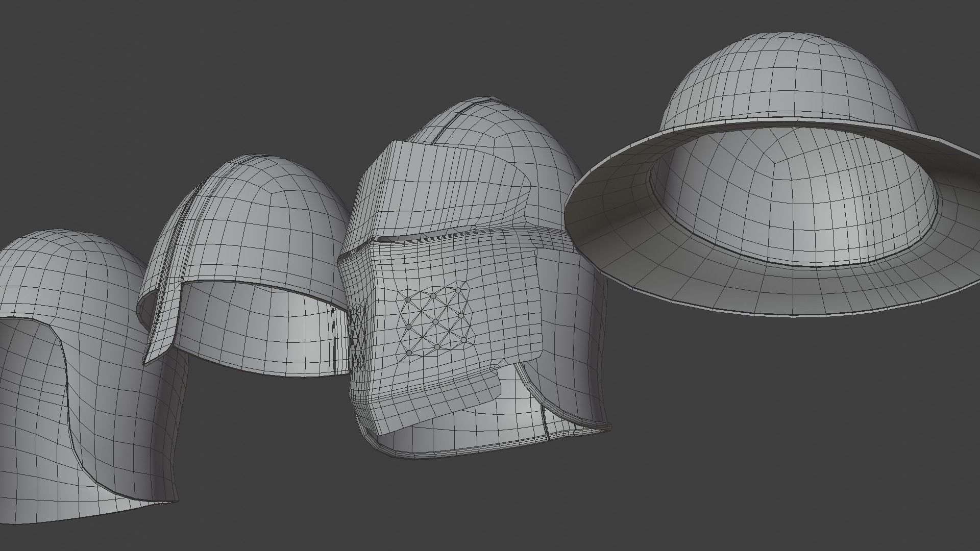Click bottom-left hole in visor breath grid
The width and height of the screenshot is (980, 551).
point(408,352)
